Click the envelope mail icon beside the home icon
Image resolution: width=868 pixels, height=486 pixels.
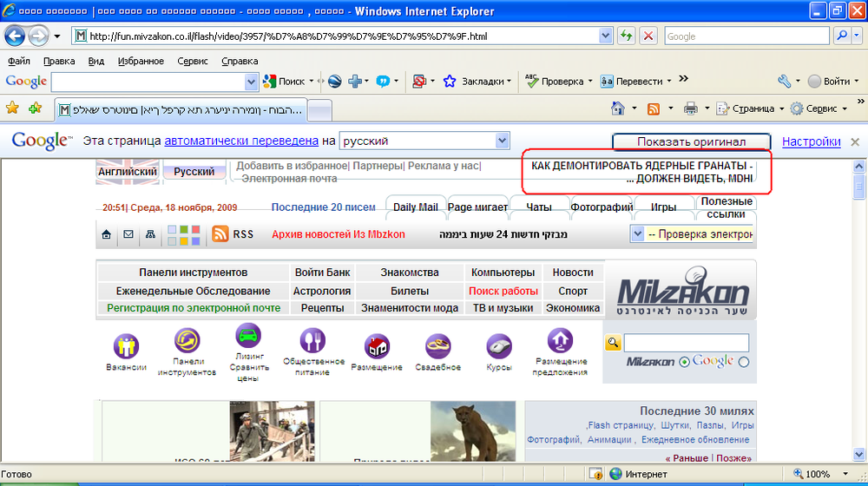(x=128, y=234)
